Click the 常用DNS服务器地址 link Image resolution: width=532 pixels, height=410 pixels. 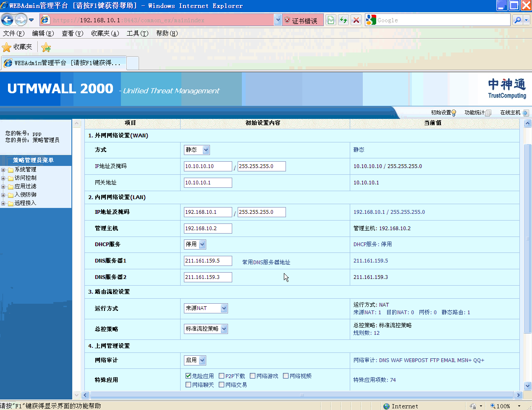pos(266,262)
